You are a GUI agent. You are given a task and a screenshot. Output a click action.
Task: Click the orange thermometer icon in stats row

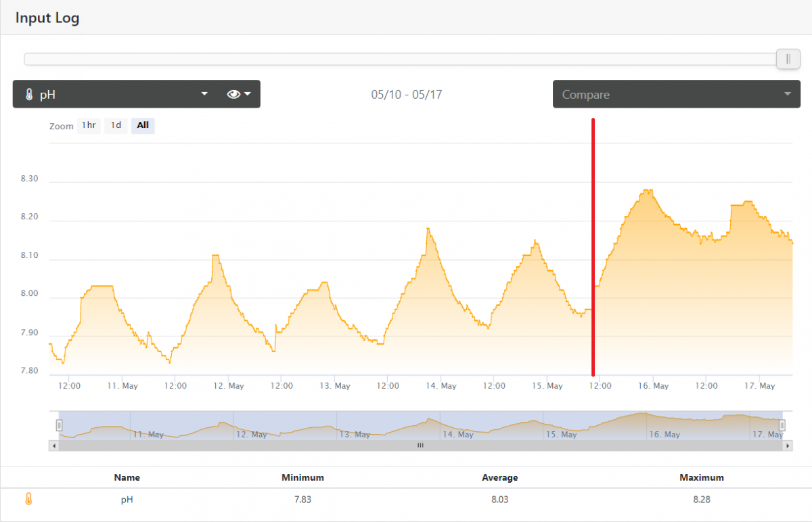coord(28,499)
